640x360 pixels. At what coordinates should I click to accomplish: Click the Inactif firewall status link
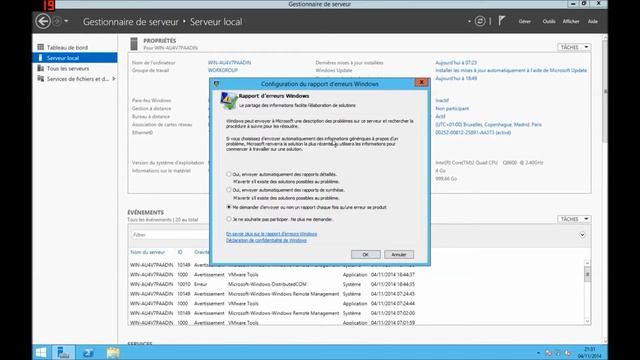click(442, 100)
